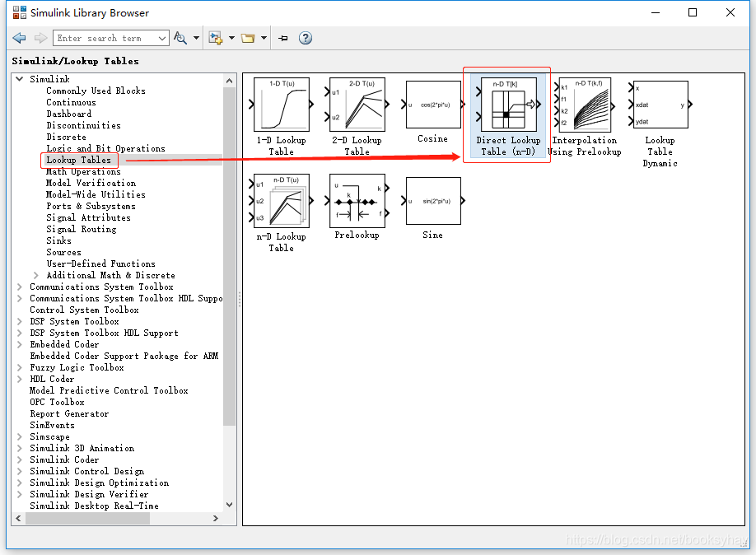
Task: Click the stay-on-top pin icon
Action: point(283,38)
